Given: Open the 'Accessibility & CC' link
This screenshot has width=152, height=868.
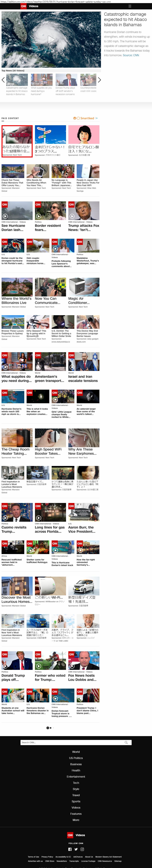Looking at the screenshot, I should [x=63, y=857].
